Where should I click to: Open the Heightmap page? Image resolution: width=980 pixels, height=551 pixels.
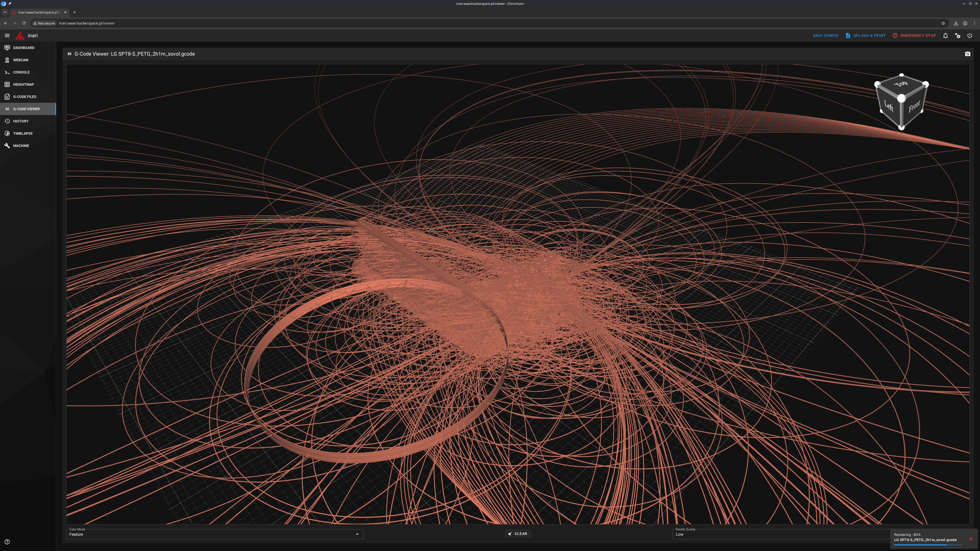(28, 84)
